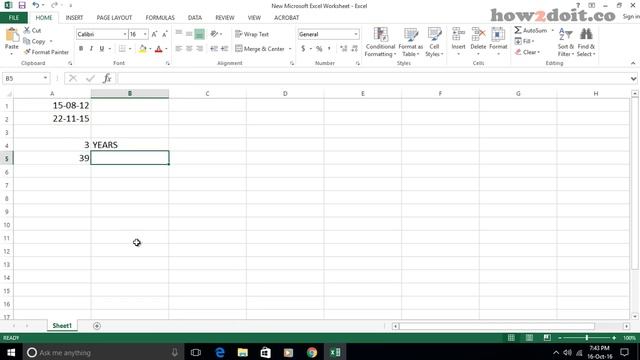Toggle Wrap Text

pos(252,34)
